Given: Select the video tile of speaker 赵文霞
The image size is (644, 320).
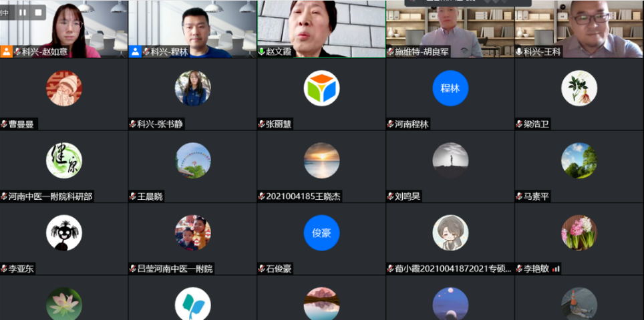Looking at the screenshot, I should pos(321,25).
